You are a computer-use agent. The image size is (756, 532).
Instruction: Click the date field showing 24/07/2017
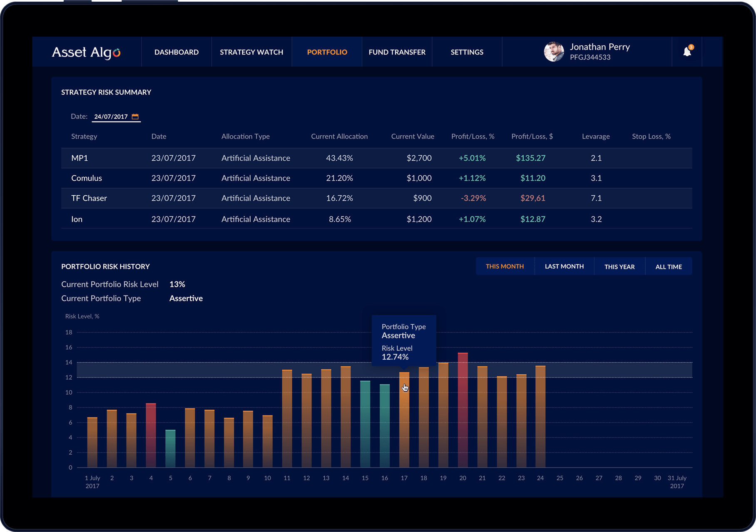pos(111,117)
